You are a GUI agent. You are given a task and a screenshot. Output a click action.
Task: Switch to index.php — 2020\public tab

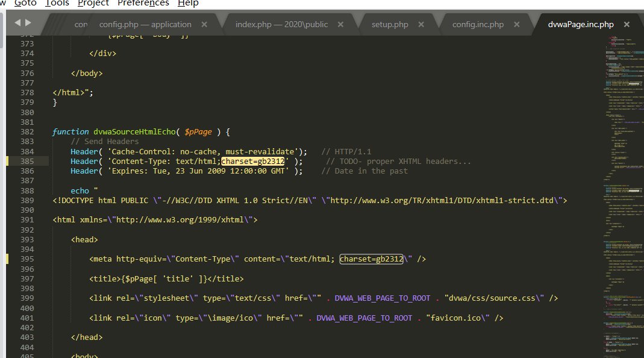coord(282,25)
